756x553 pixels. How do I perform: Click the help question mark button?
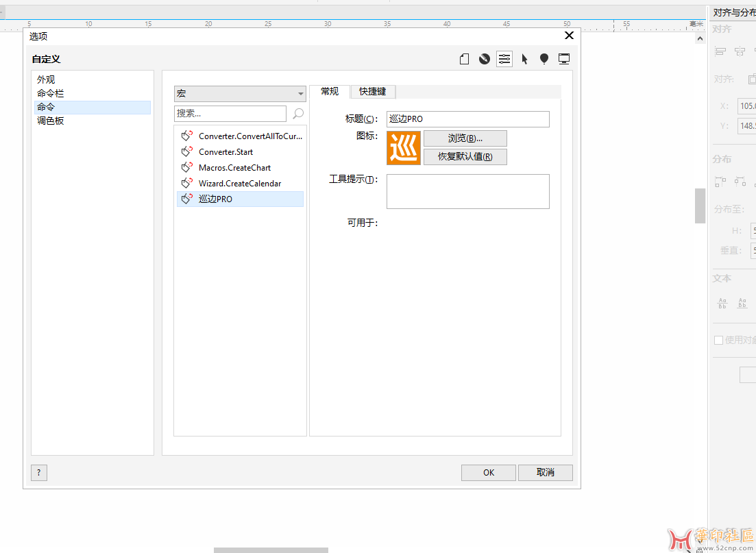39,472
